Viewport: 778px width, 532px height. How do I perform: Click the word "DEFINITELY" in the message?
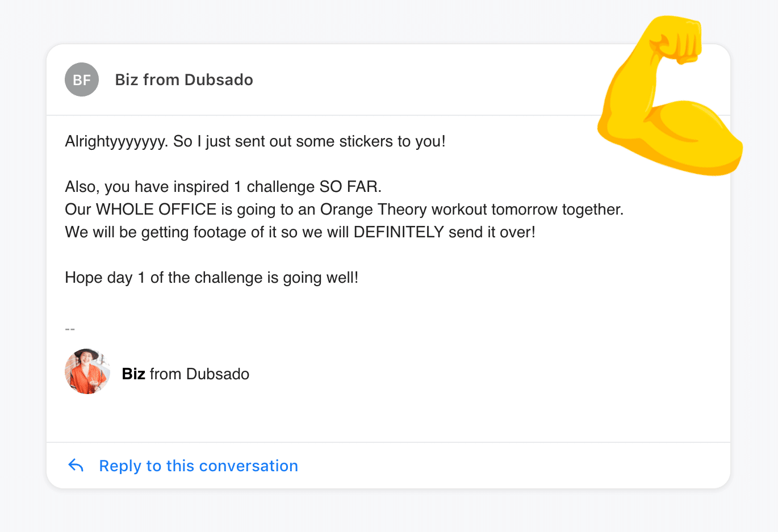[399, 232]
